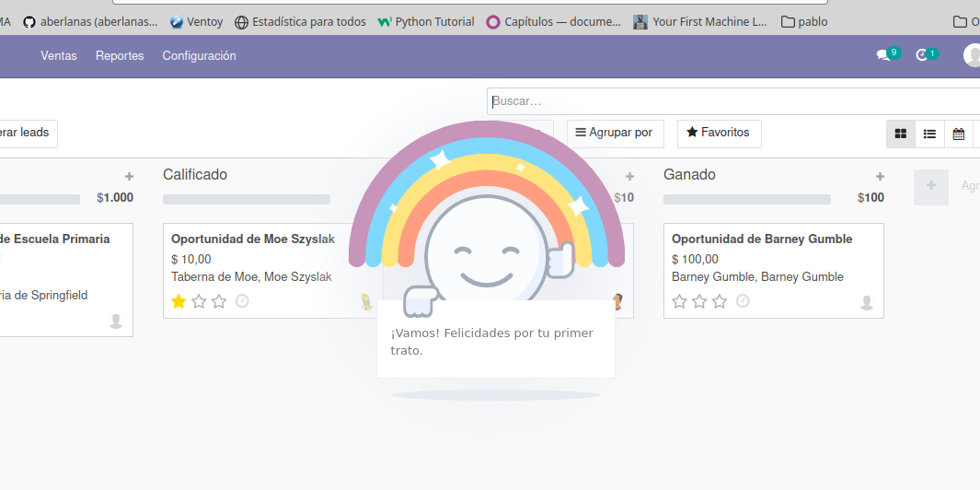
Task: Open aberlanas GitHub bookmark
Action: pos(90,22)
